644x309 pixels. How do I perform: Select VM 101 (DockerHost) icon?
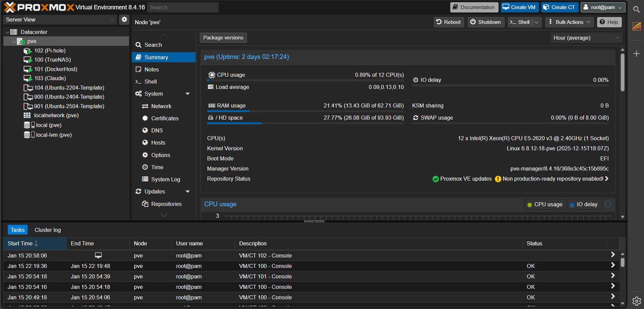(27, 69)
